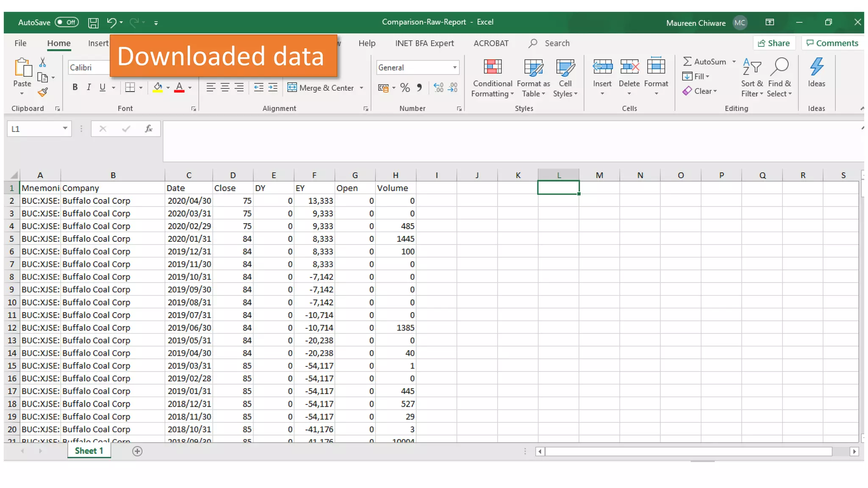The image size is (868, 488).
Task: Click Decrease Decimal icon
Action: 453,88
